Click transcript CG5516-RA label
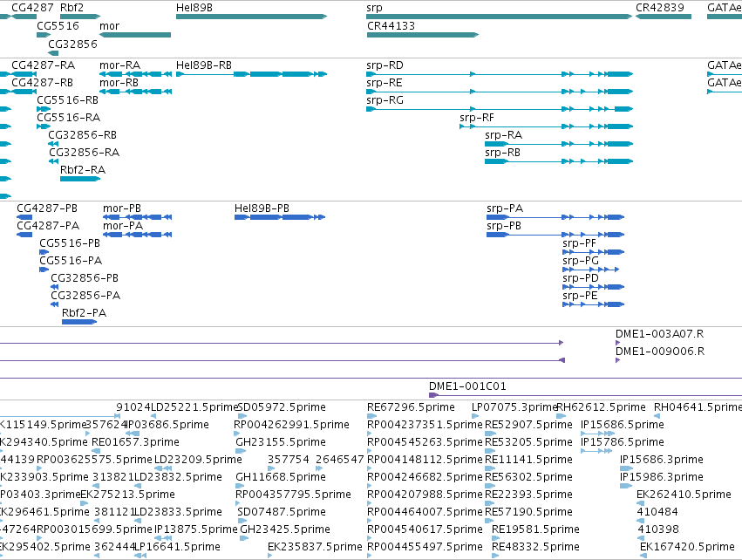This screenshot has width=742, height=560. click(69, 118)
